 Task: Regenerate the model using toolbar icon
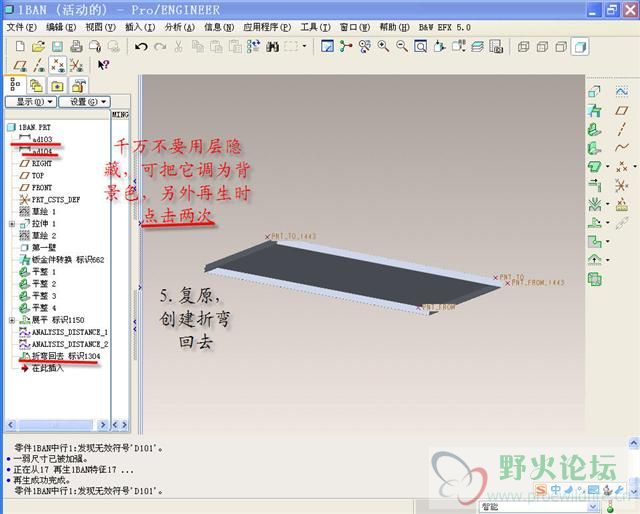[253, 46]
